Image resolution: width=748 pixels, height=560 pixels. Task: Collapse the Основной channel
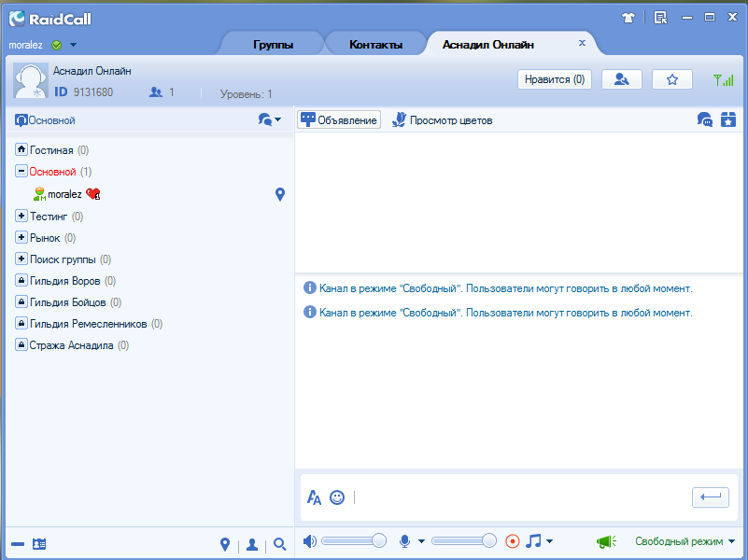coord(21,171)
